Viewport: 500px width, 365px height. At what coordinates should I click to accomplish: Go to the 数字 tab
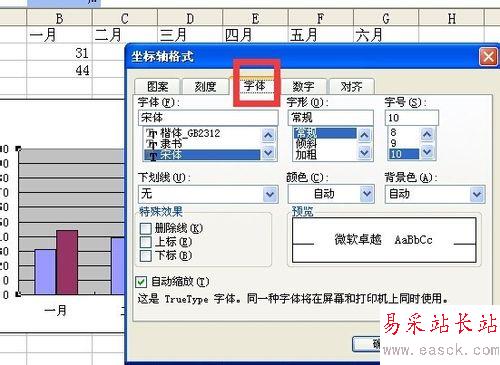(x=303, y=87)
